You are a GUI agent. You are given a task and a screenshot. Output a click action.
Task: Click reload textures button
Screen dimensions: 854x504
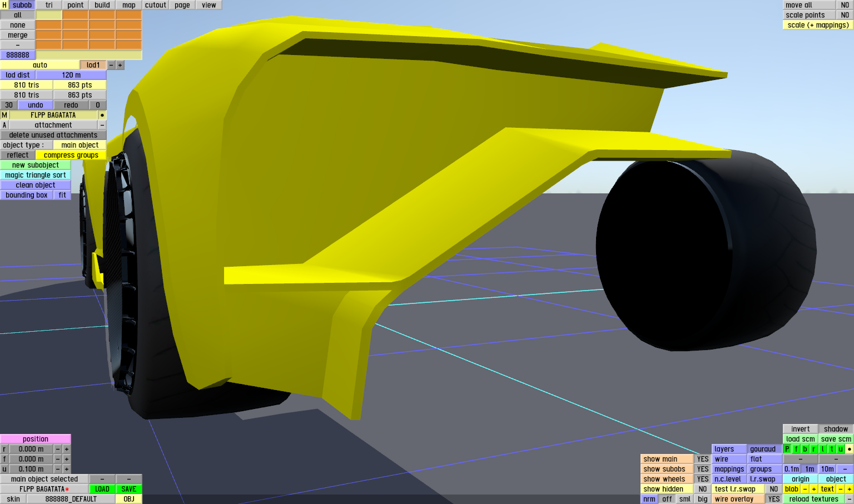814,499
